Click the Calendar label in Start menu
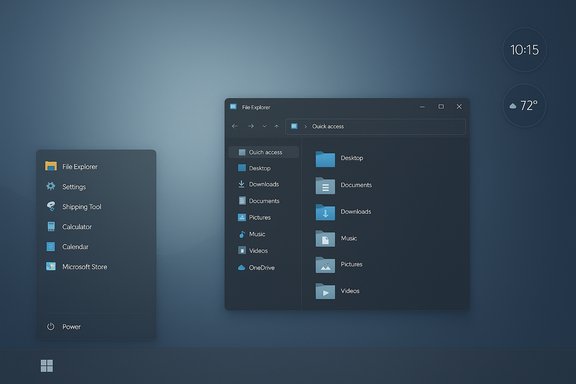This screenshot has height=384, width=576. point(75,247)
